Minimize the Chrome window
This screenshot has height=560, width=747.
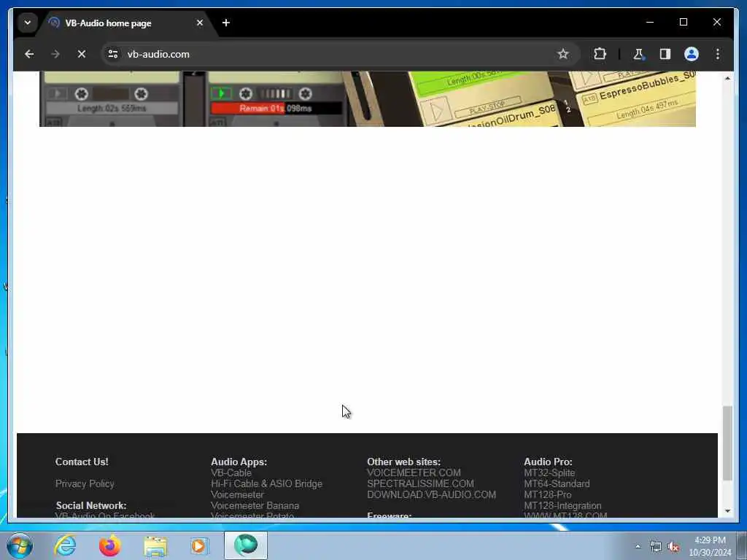[x=650, y=22]
